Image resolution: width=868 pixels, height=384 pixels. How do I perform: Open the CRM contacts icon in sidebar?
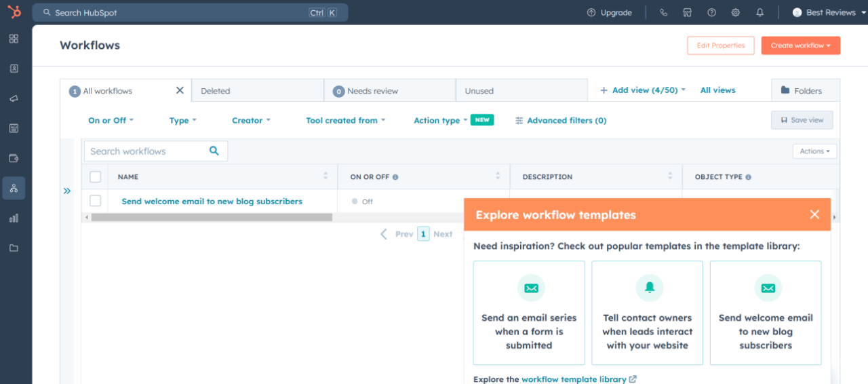point(14,69)
